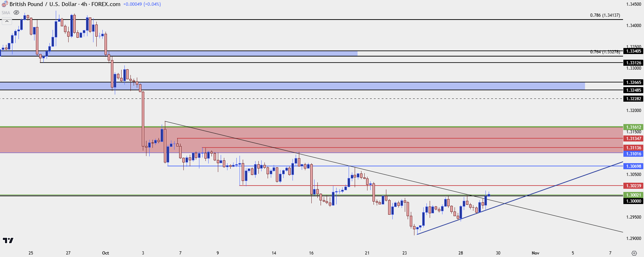644x257 pixels.
Task: Click the 1.32485 price label
Action: [x=634, y=90]
